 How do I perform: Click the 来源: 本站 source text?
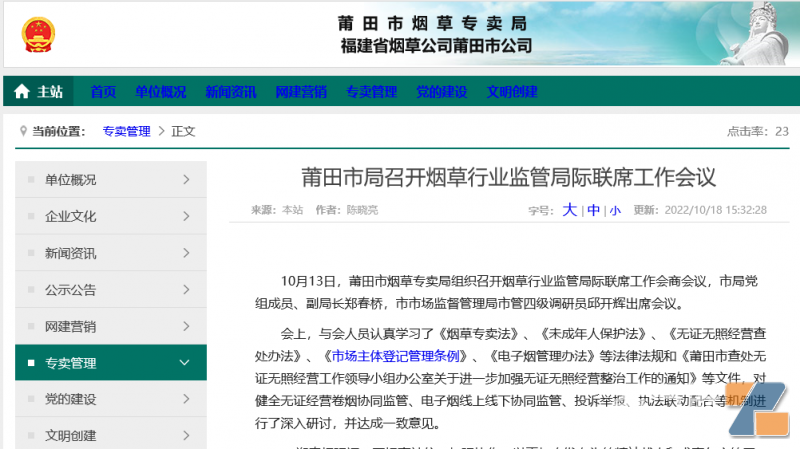277,210
